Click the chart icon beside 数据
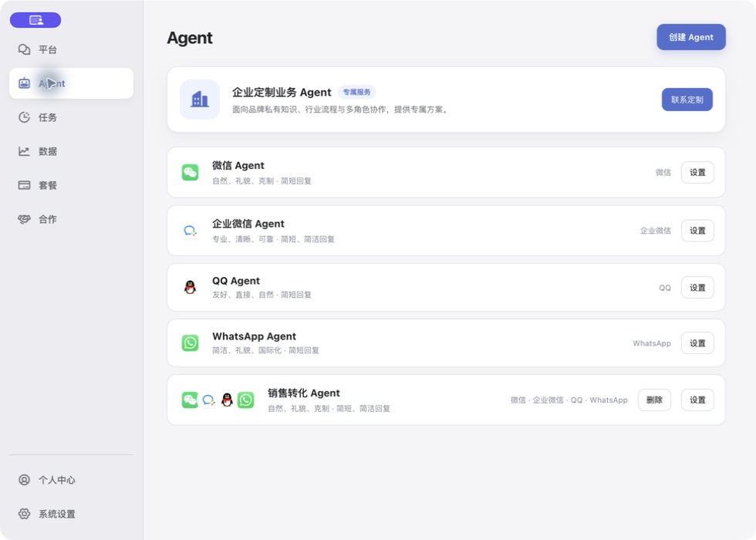The height and width of the screenshot is (540, 756). (24, 151)
